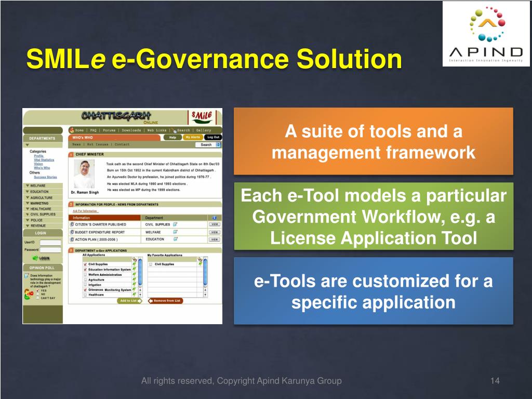
Task: Check Civil Supplies in My Favorite Applications
Action: pos(150,264)
